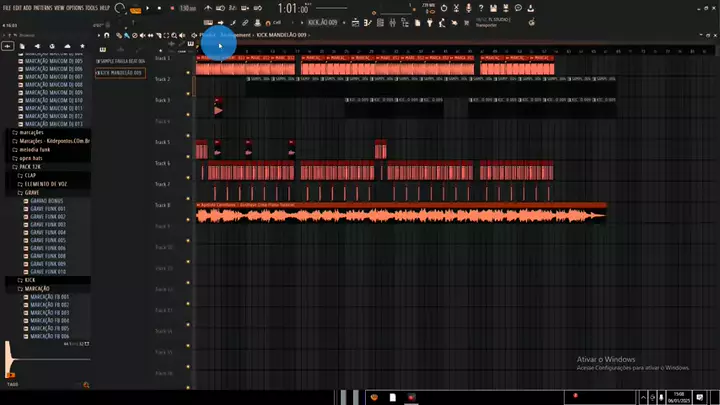Open the FILE menu
720x405 pixels.
pos(7,7)
